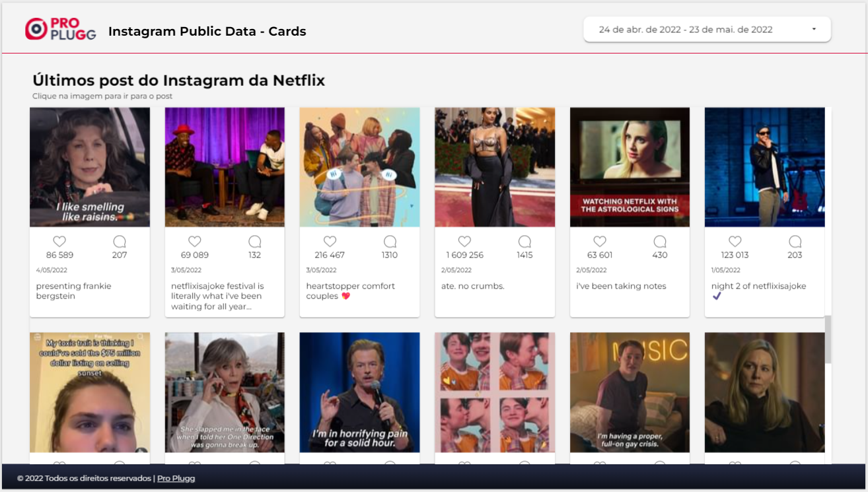Screen dimensions: 868x492
Task: Click comment icon on netflixisajoke festival post
Action: [254, 241]
